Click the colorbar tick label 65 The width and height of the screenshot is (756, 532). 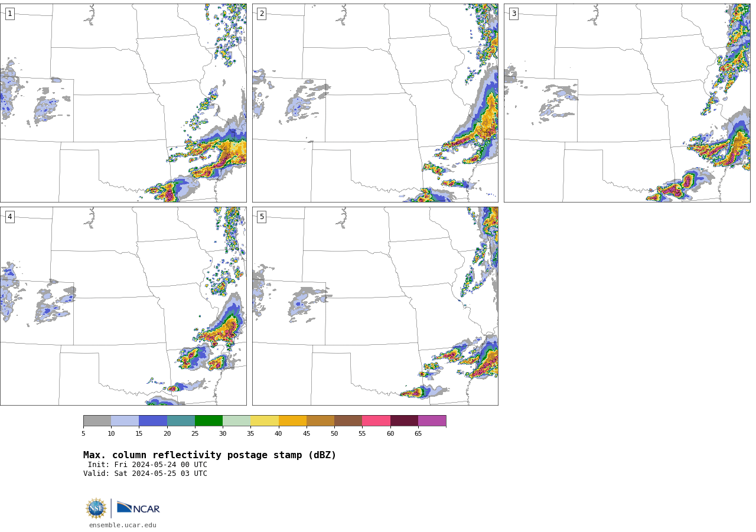(x=418, y=434)
